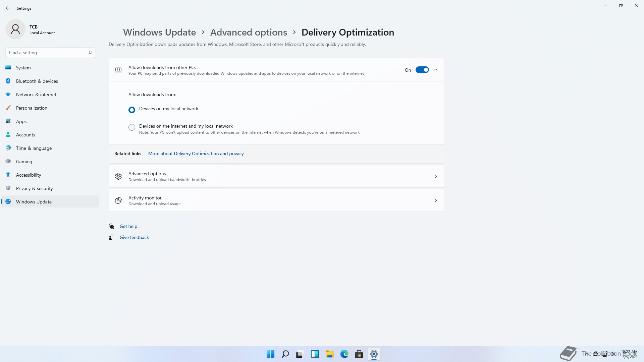The image size is (644, 362).
Task: Click the Gaming controller icon
Action: tap(8, 162)
